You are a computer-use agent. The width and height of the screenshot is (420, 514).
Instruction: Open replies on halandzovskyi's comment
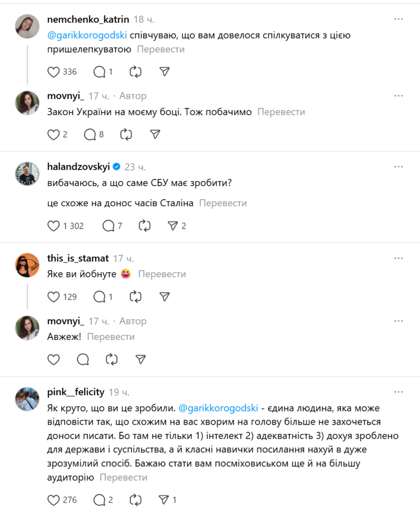(x=108, y=226)
